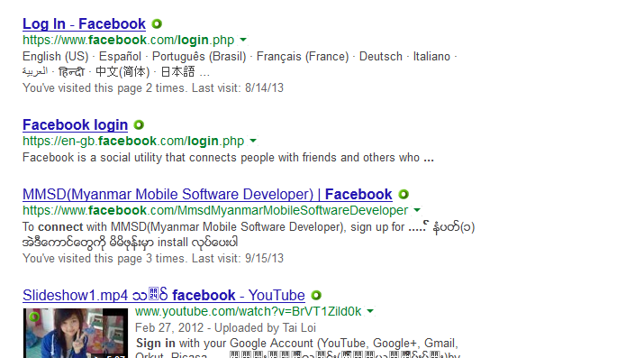This screenshot has width=644, height=358.
Task: Click 'English (US)' in the first snippet
Action: click(56, 56)
